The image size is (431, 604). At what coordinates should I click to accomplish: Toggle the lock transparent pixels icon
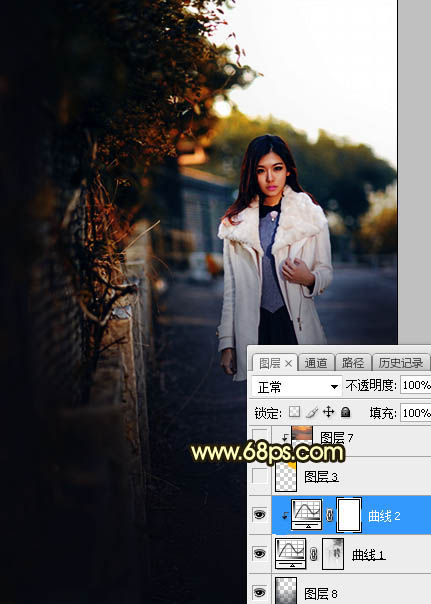tap(295, 412)
